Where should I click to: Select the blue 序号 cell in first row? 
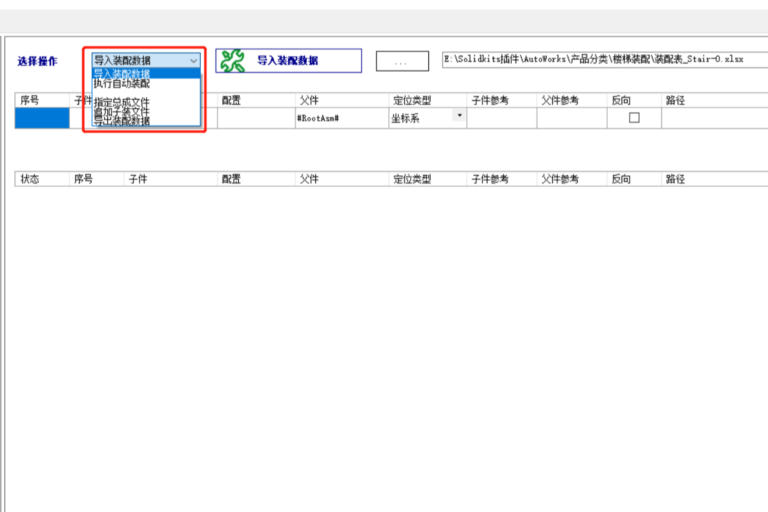click(x=42, y=118)
